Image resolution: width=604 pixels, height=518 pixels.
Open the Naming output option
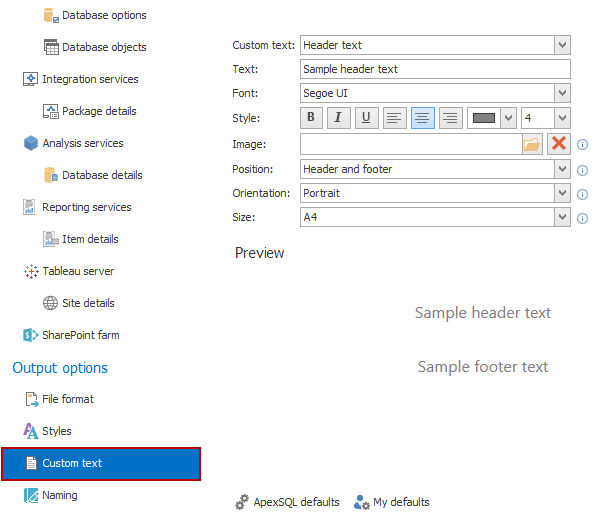(60, 495)
